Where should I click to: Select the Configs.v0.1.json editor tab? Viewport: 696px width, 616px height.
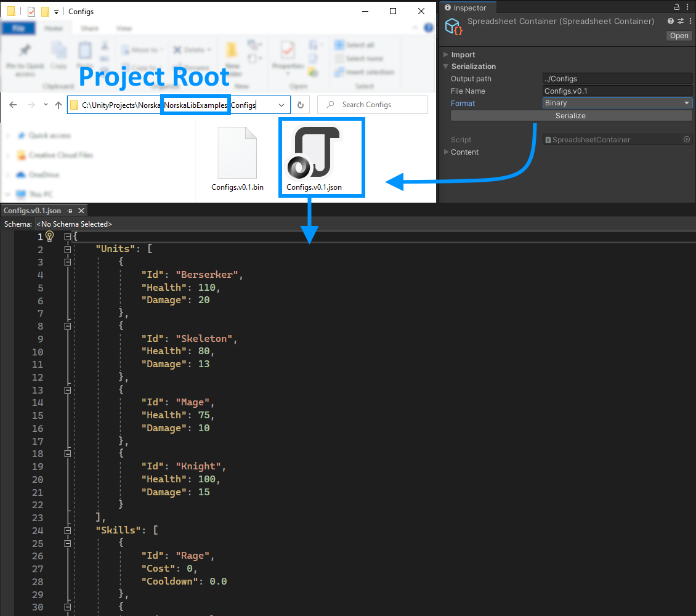pos(33,210)
